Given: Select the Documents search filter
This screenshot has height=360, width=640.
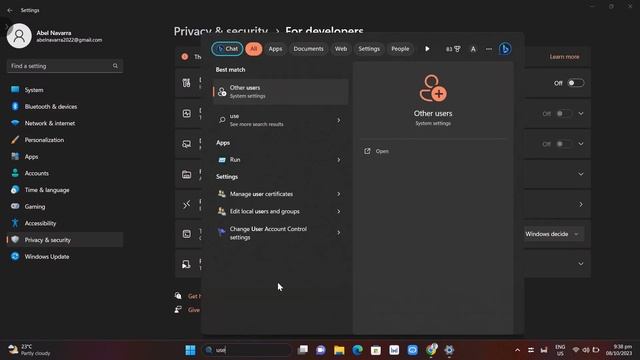Looking at the screenshot, I should point(308,49).
